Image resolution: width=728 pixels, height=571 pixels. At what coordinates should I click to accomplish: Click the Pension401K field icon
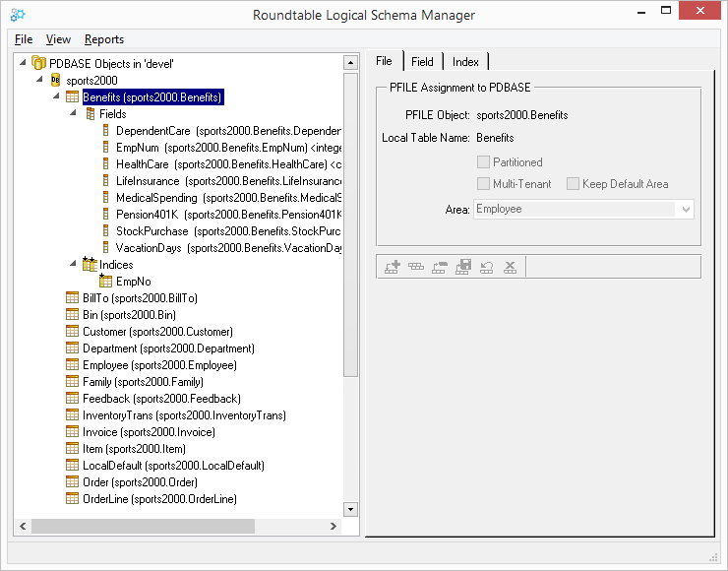click(106, 214)
